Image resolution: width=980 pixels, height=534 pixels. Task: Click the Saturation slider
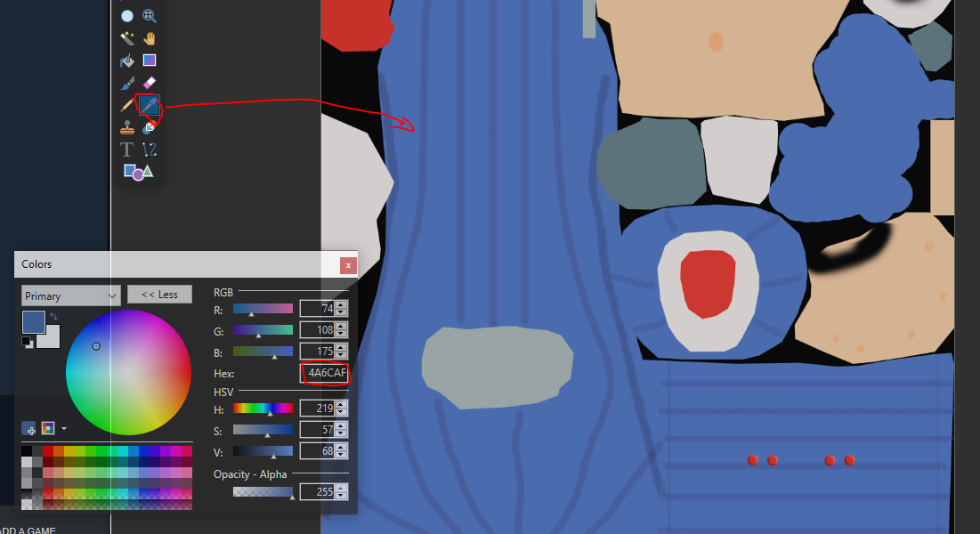(263, 430)
